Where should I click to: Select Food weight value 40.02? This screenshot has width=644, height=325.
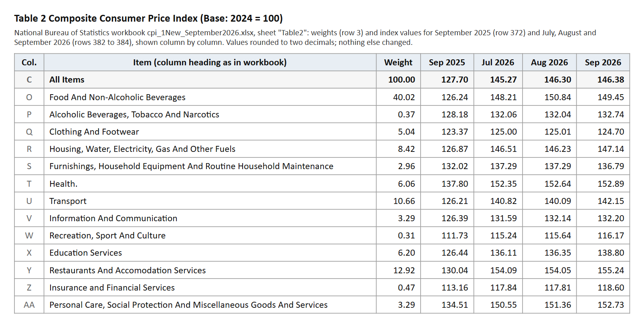point(404,97)
